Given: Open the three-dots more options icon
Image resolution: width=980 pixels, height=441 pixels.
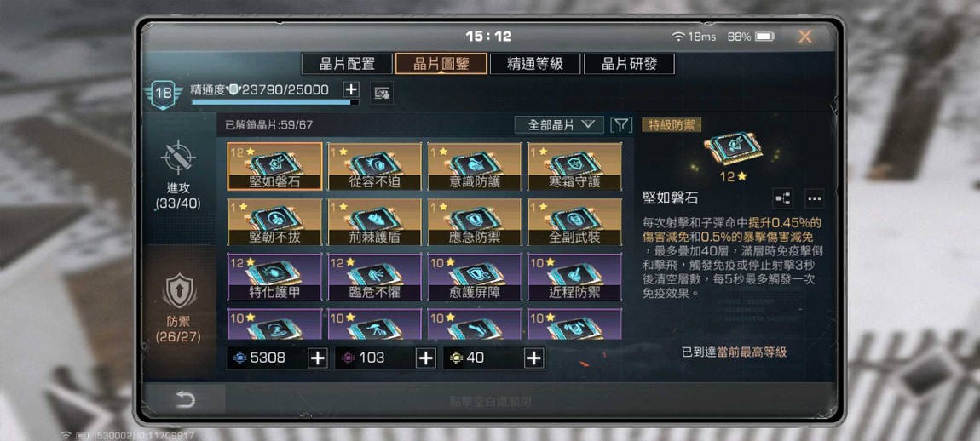Looking at the screenshot, I should [814, 198].
